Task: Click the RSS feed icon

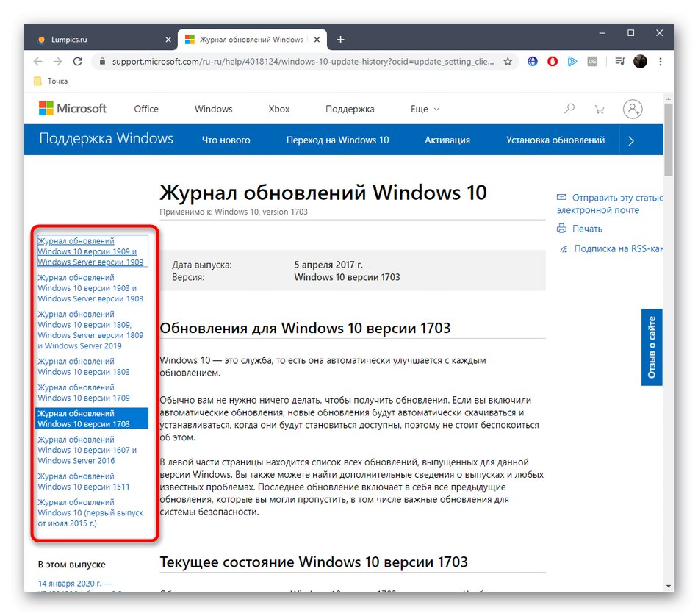Action: pyautogui.click(x=564, y=249)
